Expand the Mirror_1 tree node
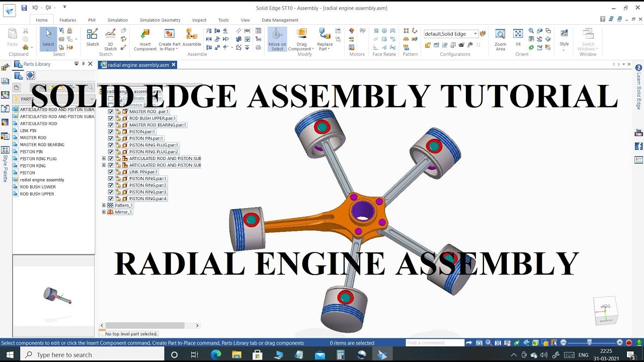Viewport: 644px width, 362px height. pos(104,212)
